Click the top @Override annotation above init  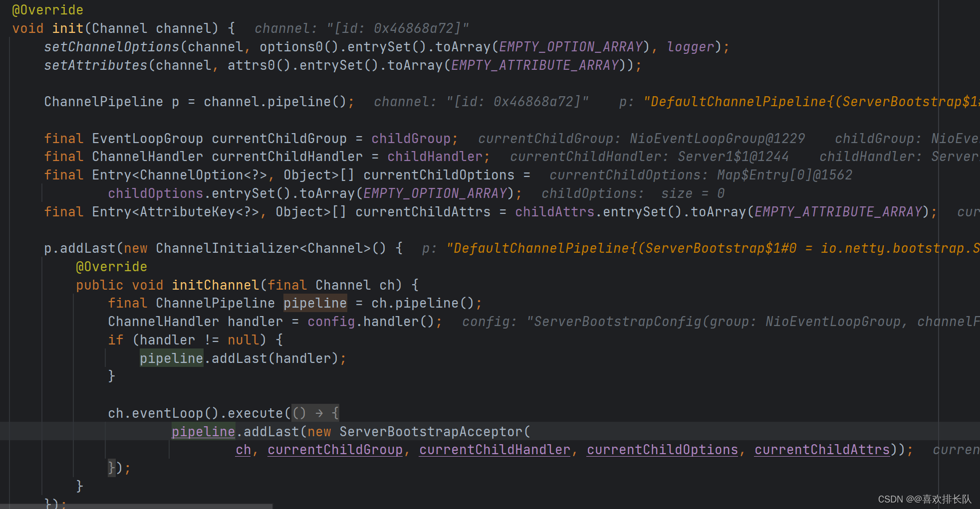(48, 10)
